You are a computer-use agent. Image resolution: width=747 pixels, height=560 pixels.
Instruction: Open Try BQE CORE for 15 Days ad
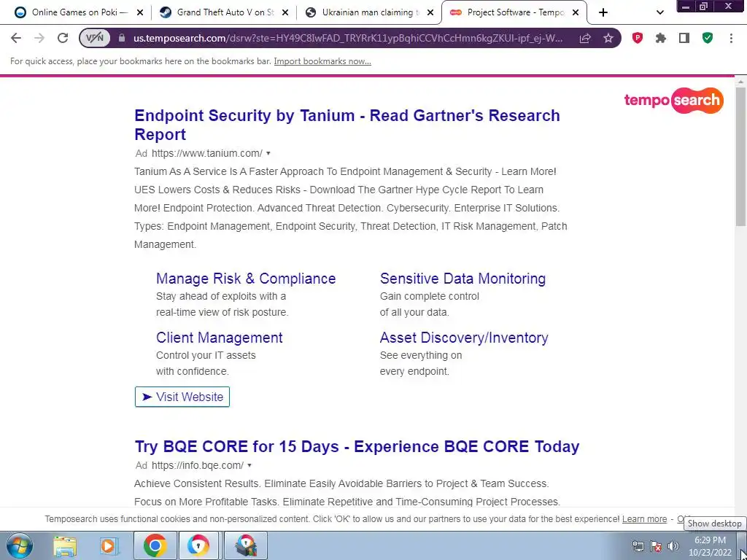tap(357, 447)
